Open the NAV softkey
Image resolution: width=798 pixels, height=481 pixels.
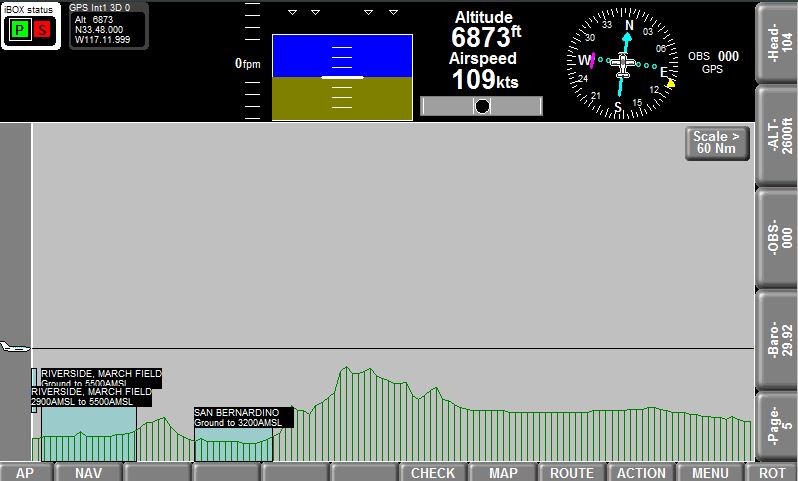click(88, 473)
